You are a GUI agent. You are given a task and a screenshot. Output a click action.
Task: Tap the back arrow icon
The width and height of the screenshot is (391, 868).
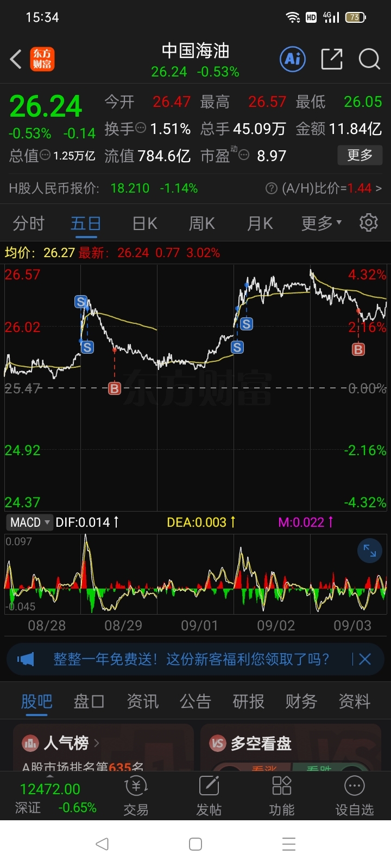pos(16,59)
